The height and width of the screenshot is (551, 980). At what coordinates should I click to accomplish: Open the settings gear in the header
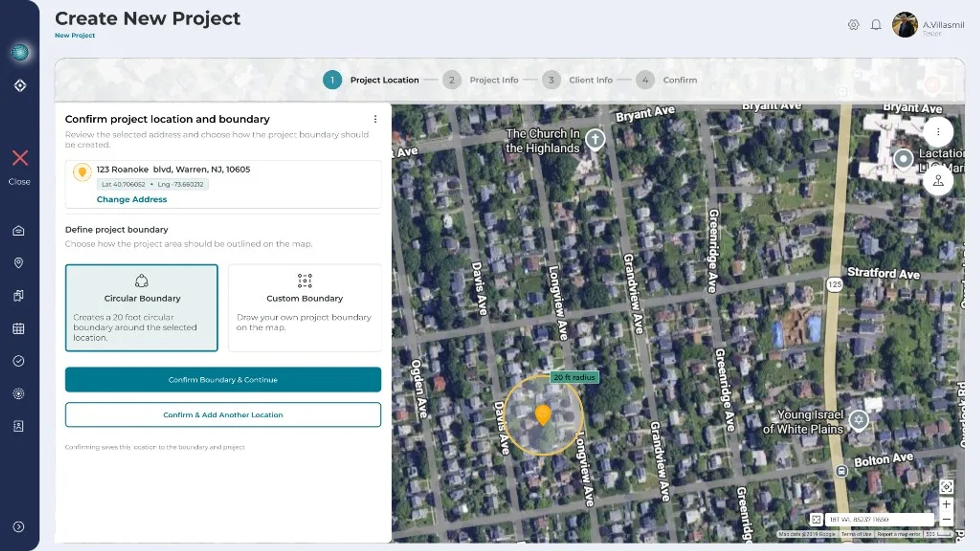pos(854,25)
